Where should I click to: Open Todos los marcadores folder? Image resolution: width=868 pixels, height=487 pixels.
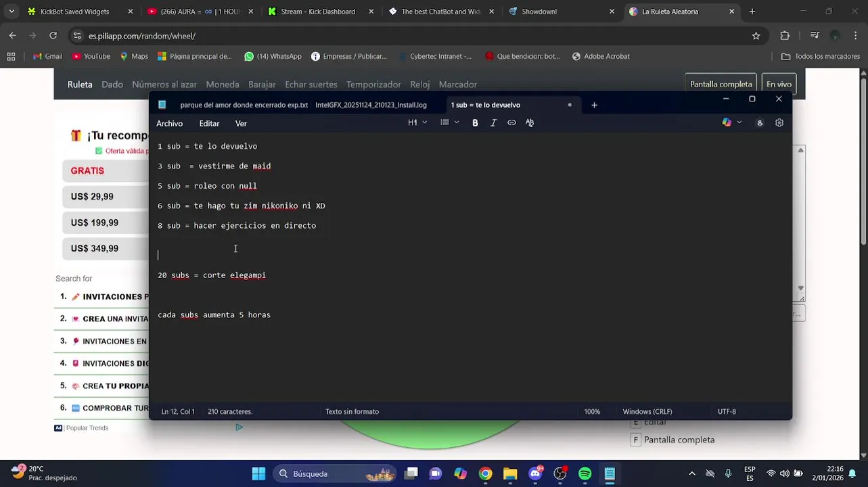tap(821, 56)
